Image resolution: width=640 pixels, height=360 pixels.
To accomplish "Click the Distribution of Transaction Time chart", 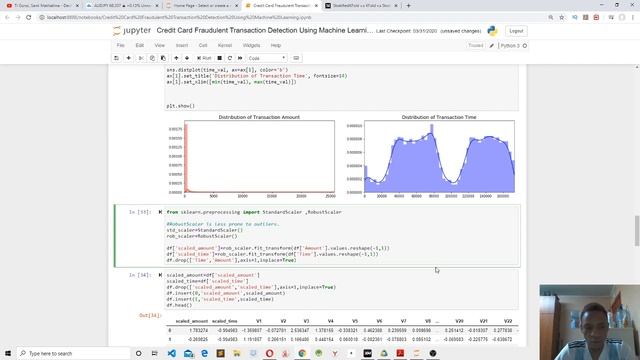I will click(x=439, y=156).
